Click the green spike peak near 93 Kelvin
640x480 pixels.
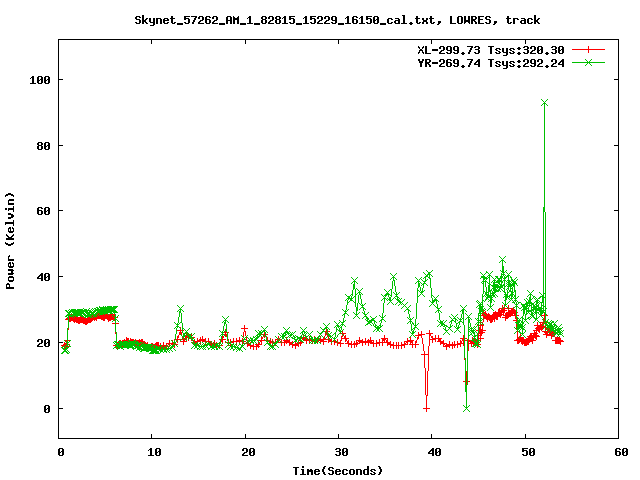[544, 103]
